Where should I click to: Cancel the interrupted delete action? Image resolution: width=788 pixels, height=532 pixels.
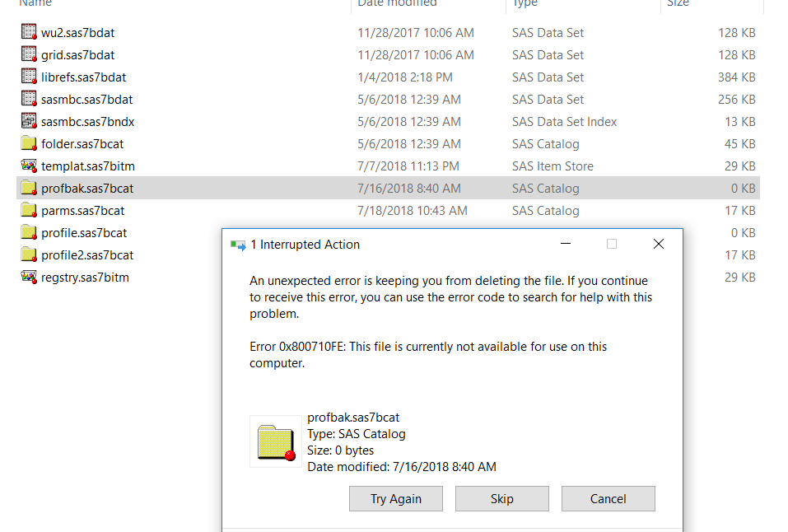tap(608, 498)
